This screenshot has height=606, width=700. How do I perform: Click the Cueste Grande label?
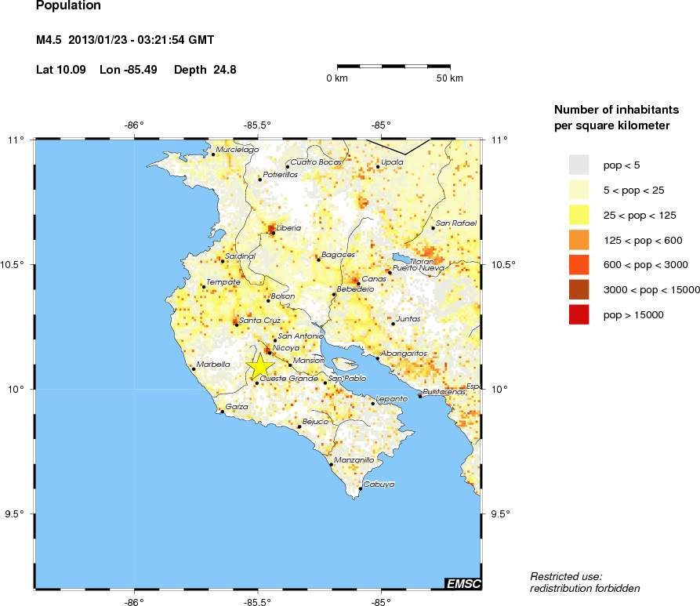[288, 379]
